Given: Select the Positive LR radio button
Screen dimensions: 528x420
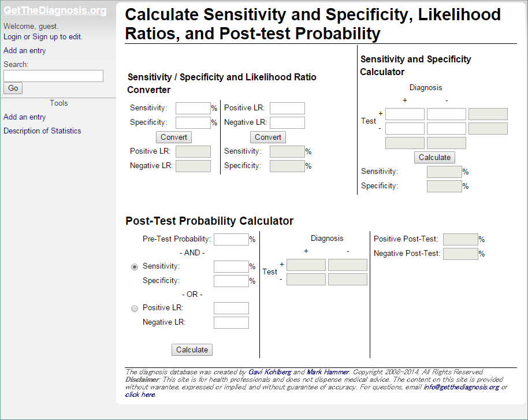Looking at the screenshot, I should pyautogui.click(x=135, y=309).
